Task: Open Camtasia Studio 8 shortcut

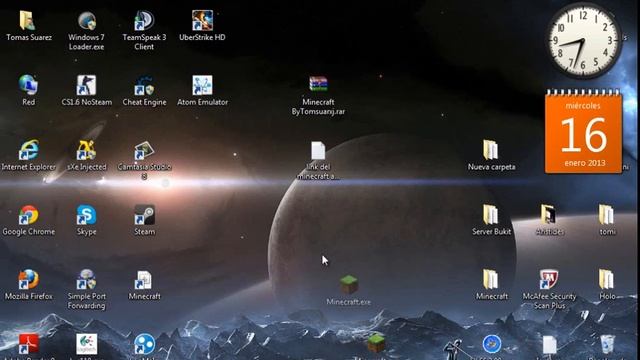Action: (144, 150)
